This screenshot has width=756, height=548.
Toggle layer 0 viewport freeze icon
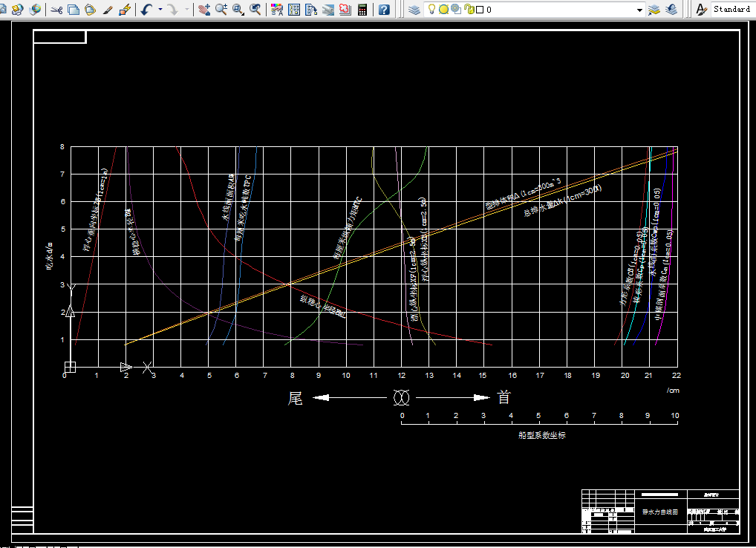456,9
